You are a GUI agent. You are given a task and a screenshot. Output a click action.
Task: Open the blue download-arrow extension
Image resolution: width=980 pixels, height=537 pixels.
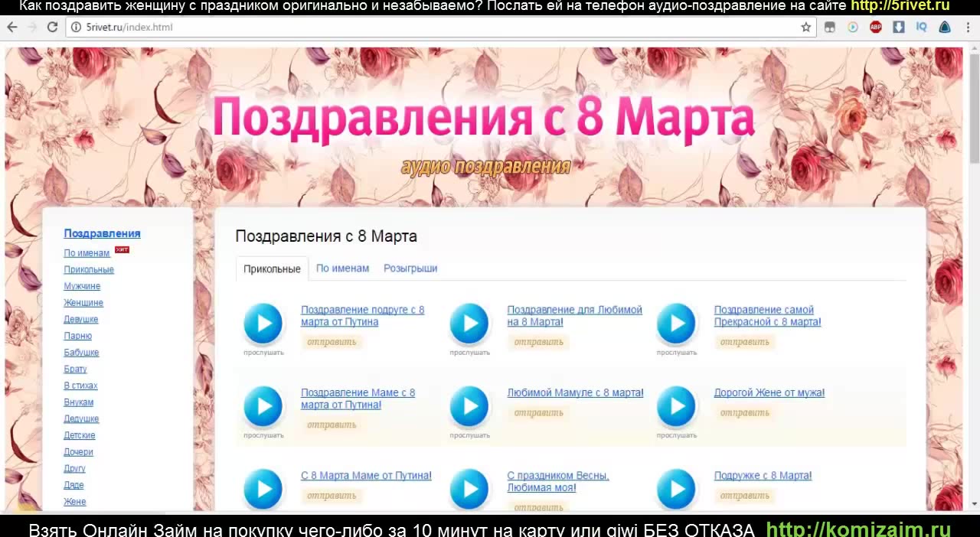pyautogui.click(x=899, y=27)
